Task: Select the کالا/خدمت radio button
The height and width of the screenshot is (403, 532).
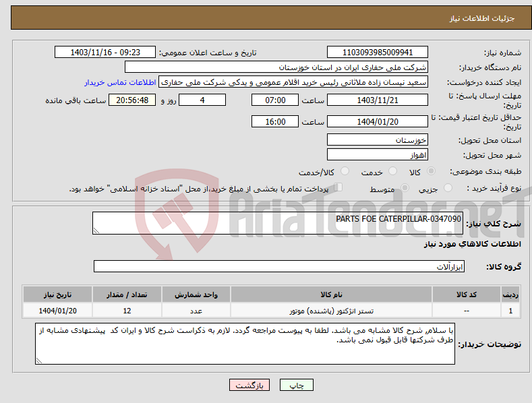Action: point(345,171)
